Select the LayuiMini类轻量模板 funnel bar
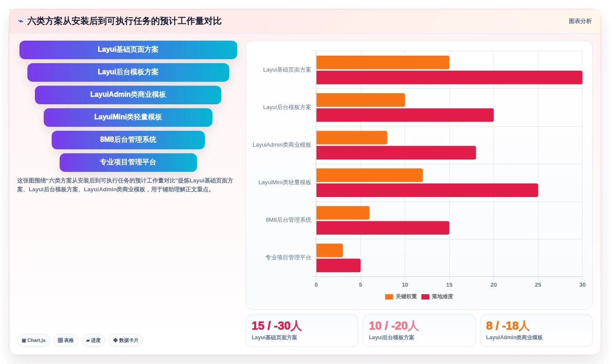Screen dimensions: 610x364 point(128,118)
